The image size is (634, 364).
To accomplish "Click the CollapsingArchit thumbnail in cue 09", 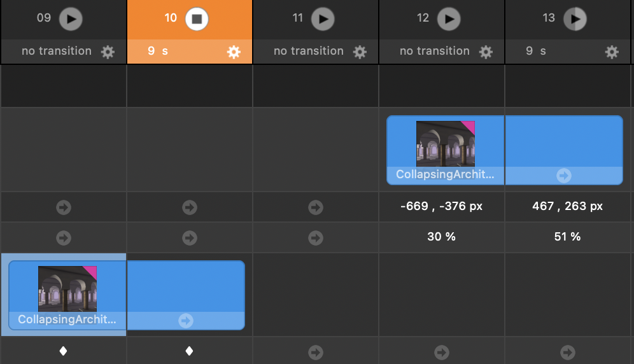I will click(x=67, y=289).
